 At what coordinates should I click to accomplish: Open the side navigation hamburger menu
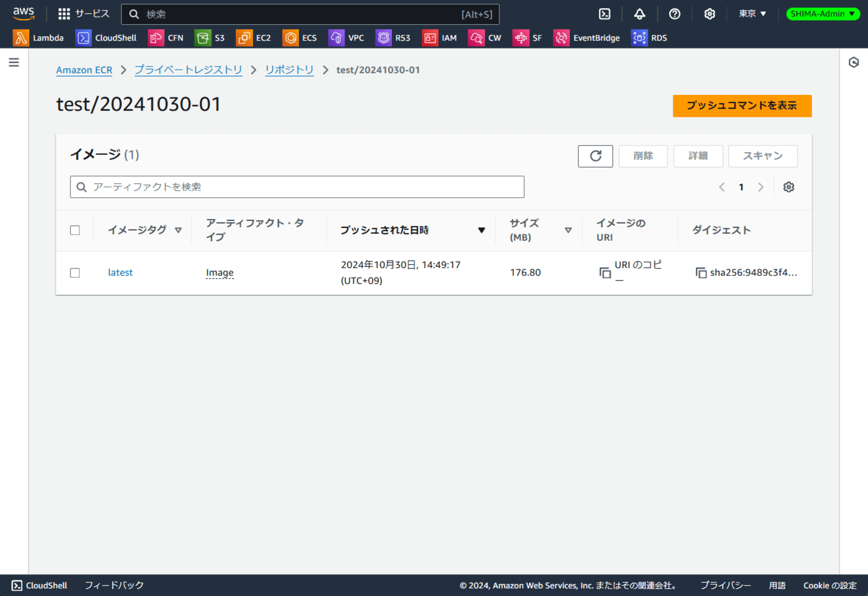pyautogui.click(x=14, y=62)
